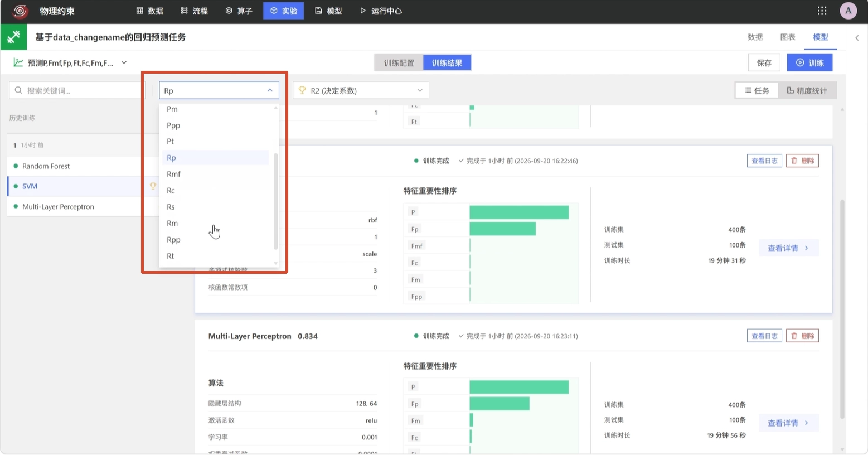Choose Ppp in the dropdown list
This screenshot has height=455, width=868.
tap(216, 125)
